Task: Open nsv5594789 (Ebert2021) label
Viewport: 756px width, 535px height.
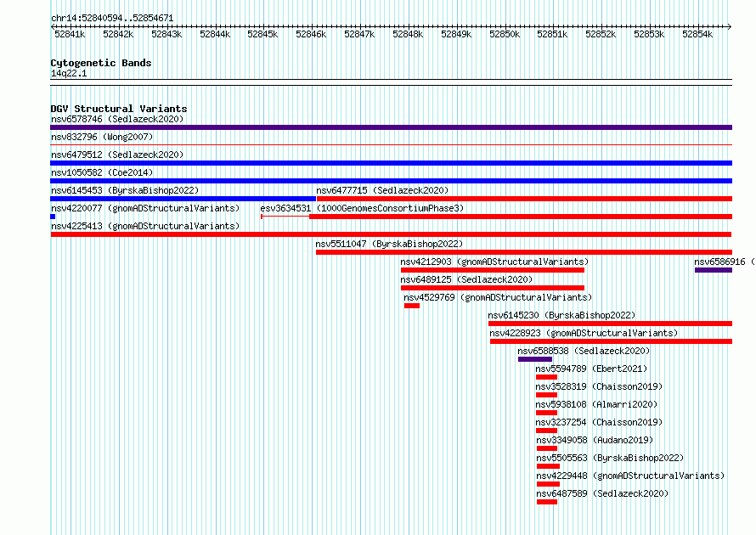Action: click(591, 369)
